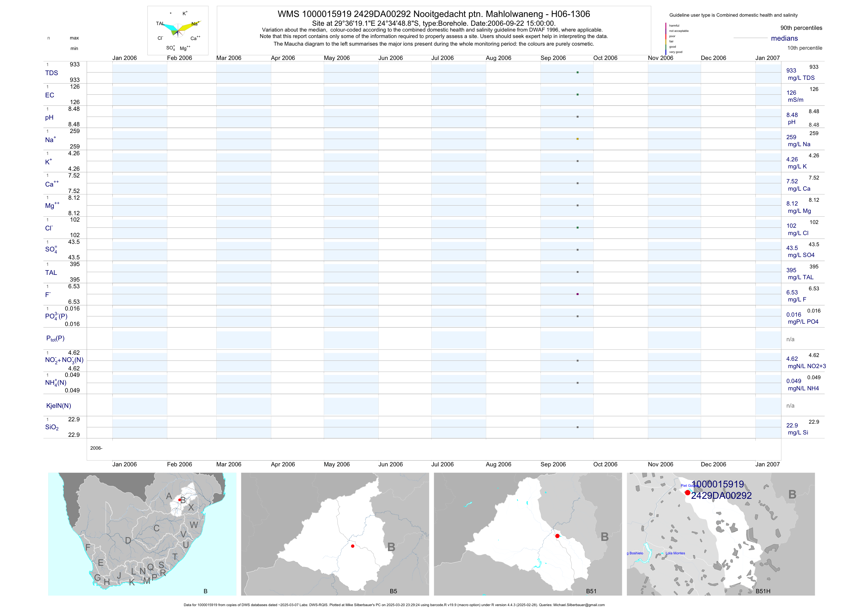Select the Sep 2006 top axis label
This screenshot has height=614, width=868.
[x=553, y=58]
